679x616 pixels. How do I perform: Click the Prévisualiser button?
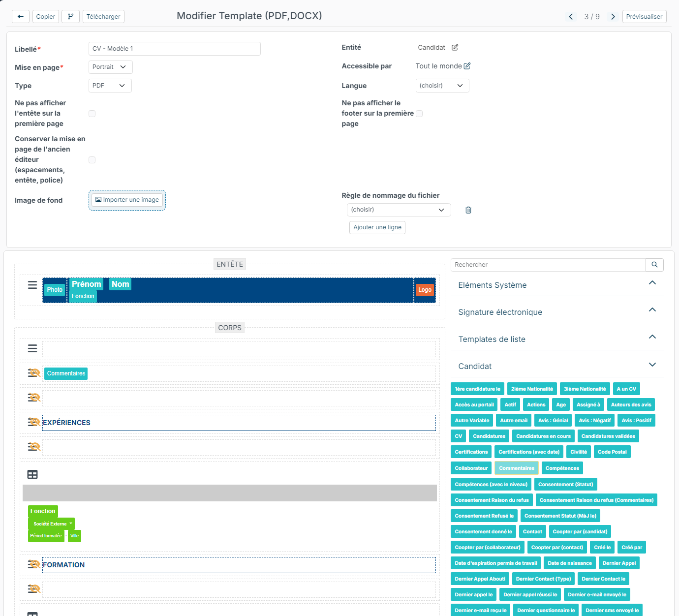tap(645, 17)
